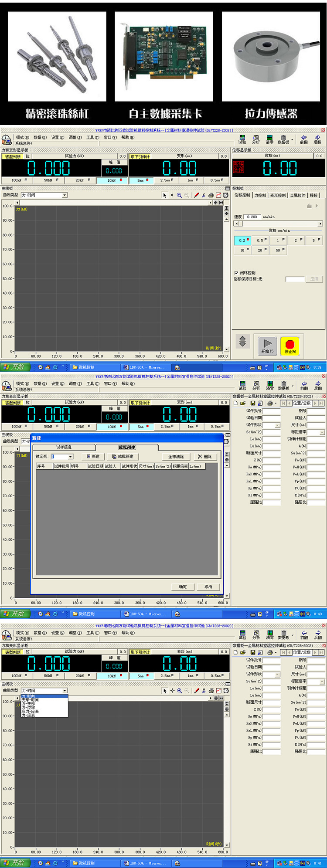The width and height of the screenshot is (327, 868).
Task: Click the zoom-in magnifier in the 8:39 window
Action: click(x=179, y=195)
